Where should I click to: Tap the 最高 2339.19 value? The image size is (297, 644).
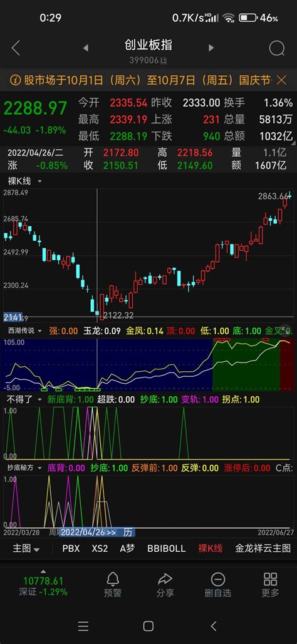pos(128,120)
